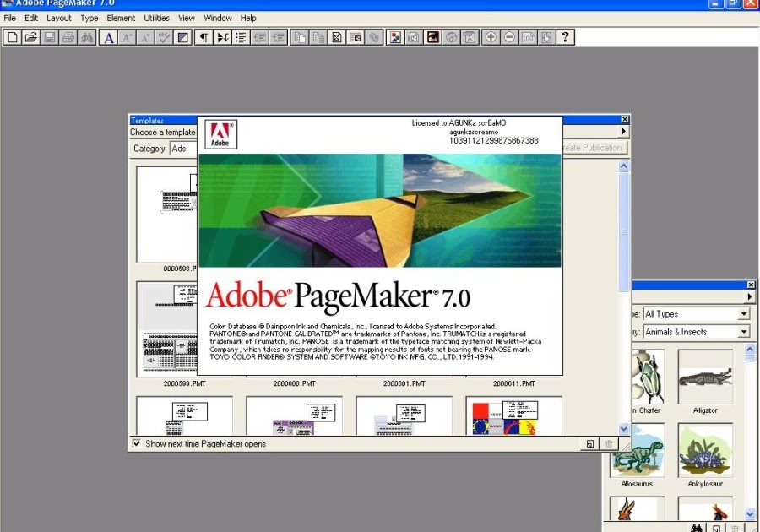The image size is (760, 532).
Task: Click the 2000611.PMT template label
Action: (513, 383)
